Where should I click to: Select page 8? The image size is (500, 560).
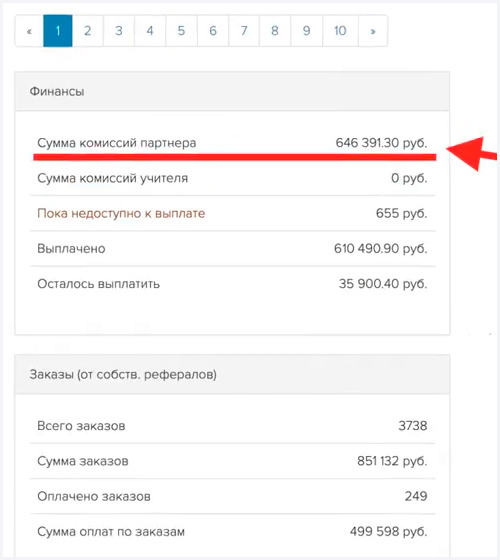[x=275, y=31]
